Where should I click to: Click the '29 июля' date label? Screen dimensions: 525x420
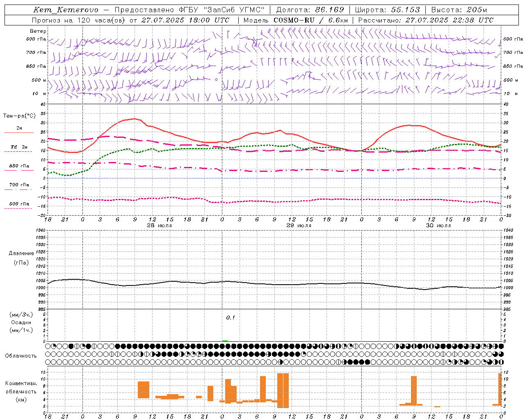pos(299,226)
